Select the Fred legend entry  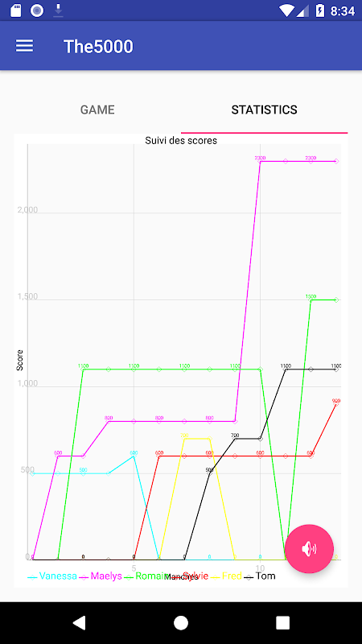pyautogui.click(x=226, y=576)
